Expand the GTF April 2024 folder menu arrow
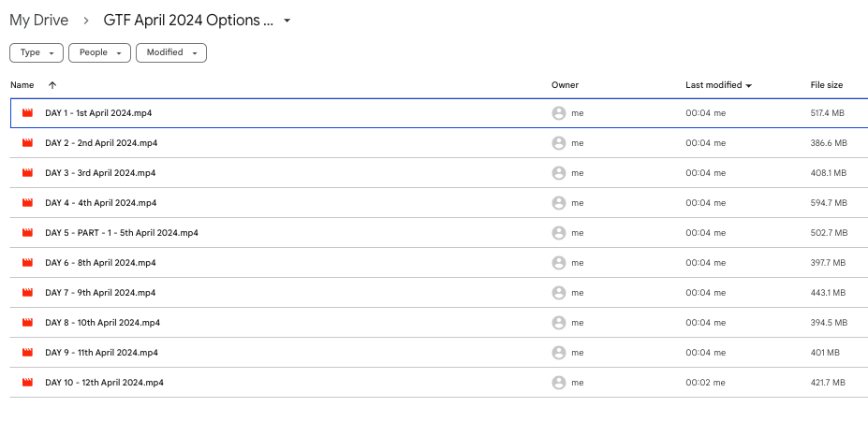The image size is (868, 422). [x=287, y=21]
